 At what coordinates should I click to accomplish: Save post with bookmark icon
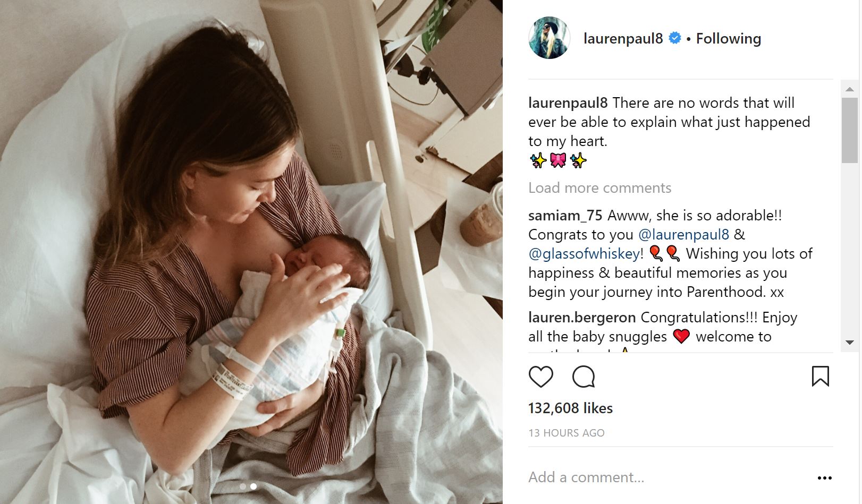(820, 377)
